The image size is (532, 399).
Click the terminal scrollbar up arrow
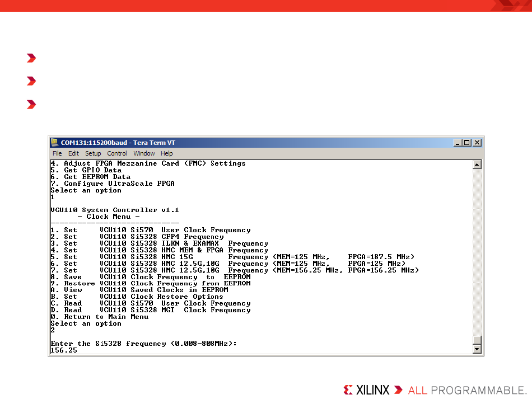coord(477,165)
